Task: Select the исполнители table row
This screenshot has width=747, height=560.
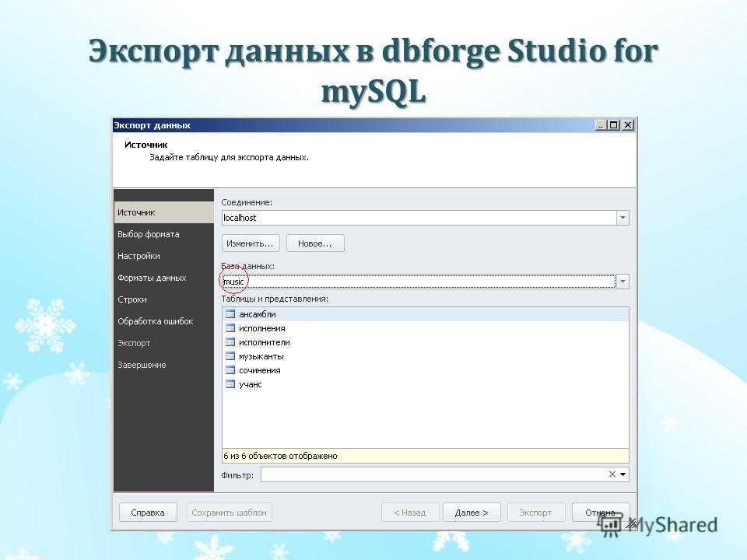Action: 426,342
